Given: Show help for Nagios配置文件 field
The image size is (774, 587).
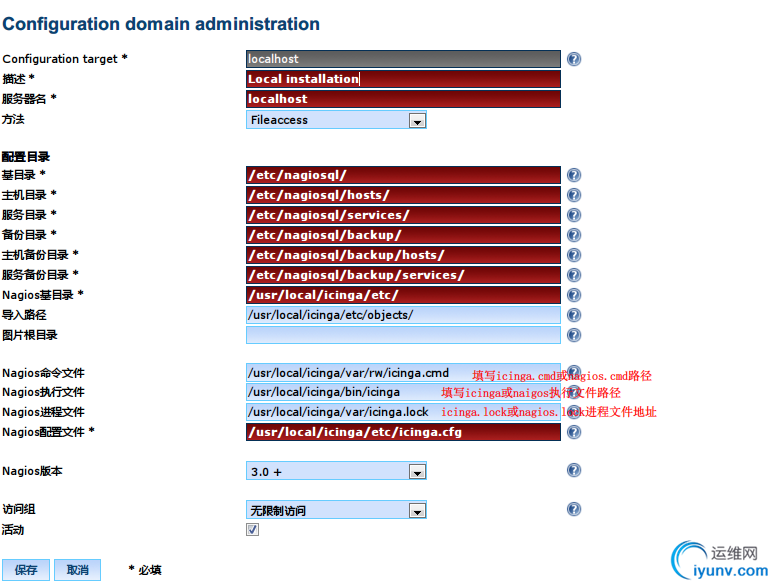Looking at the screenshot, I should (574, 432).
